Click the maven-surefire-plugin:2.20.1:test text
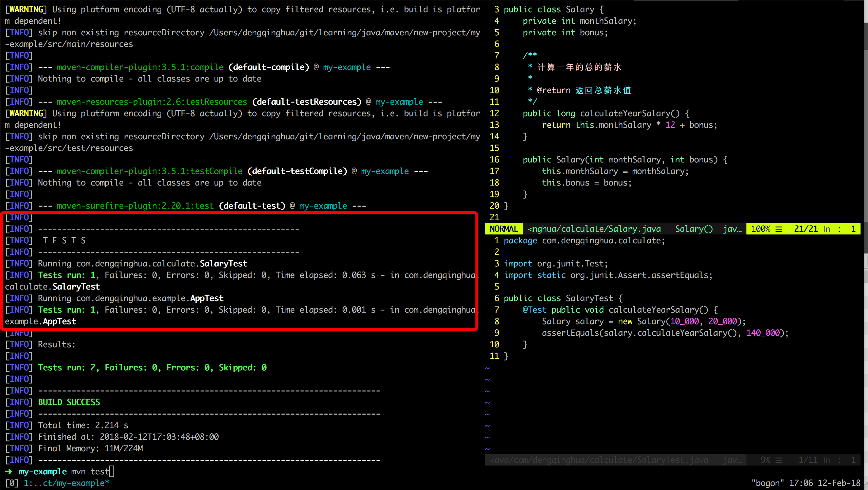The image size is (868, 490). [135, 206]
